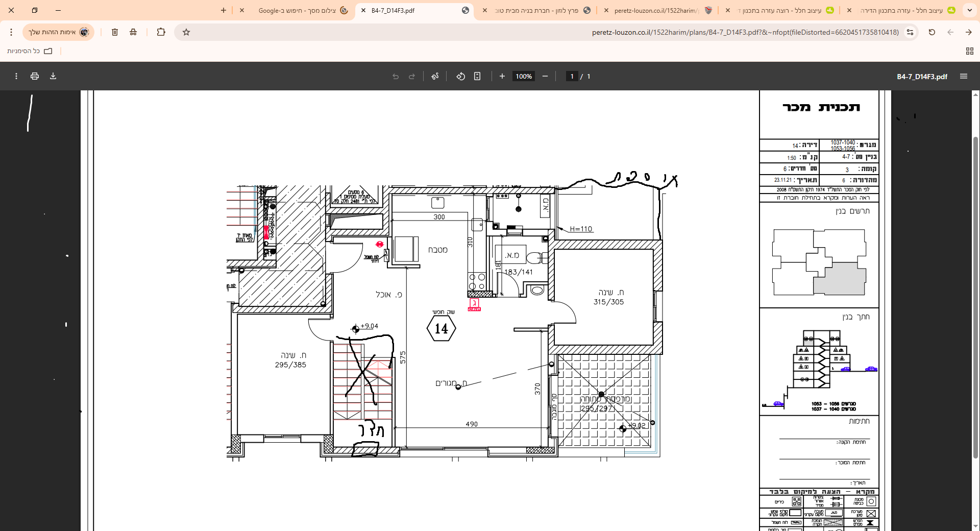Select the draw annotation tool
Screen dimensions: 980x531
435,76
